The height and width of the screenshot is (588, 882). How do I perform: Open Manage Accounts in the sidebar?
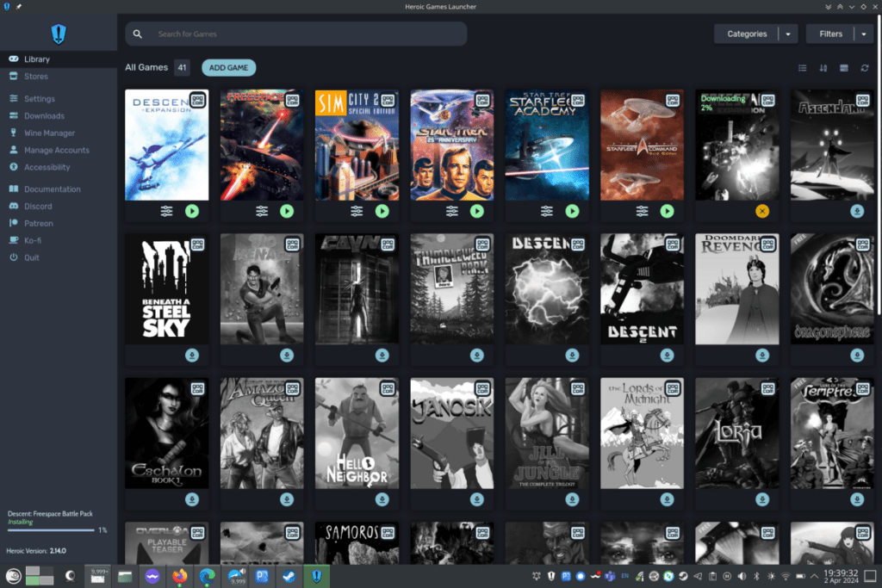(57, 151)
